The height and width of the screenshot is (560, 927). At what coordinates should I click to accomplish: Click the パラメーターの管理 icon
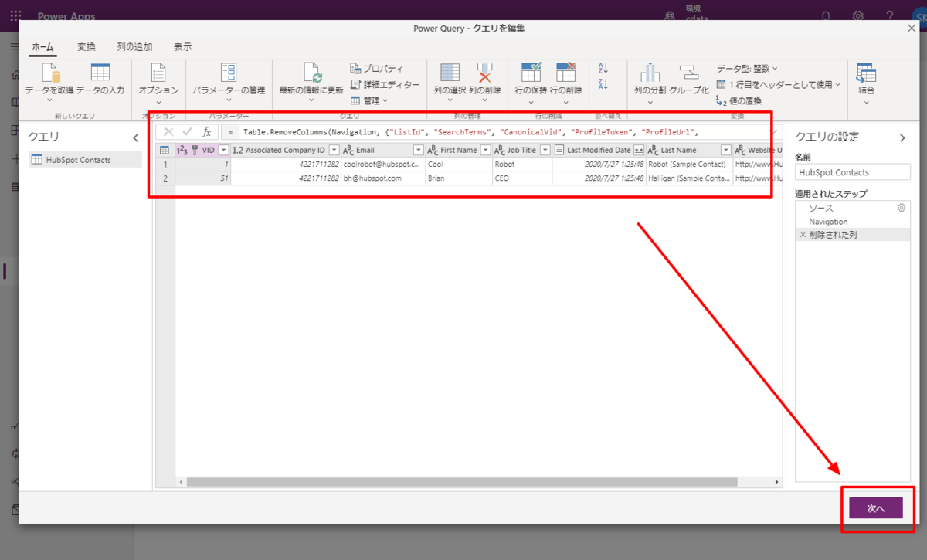pos(229,73)
